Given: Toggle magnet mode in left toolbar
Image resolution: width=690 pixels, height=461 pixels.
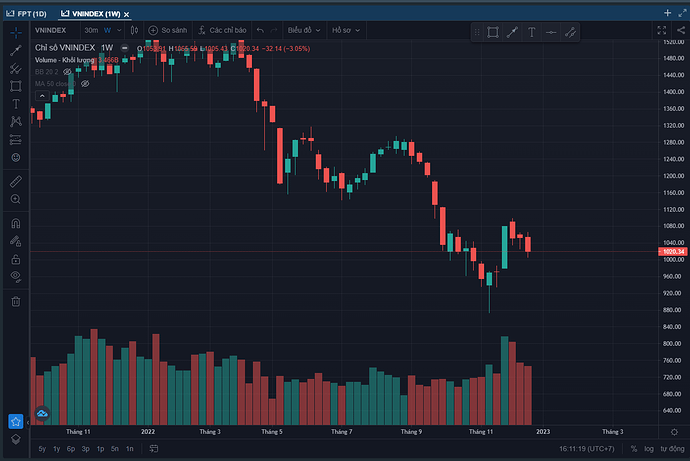Looking at the screenshot, I should pyautogui.click(x=16, y=224).
